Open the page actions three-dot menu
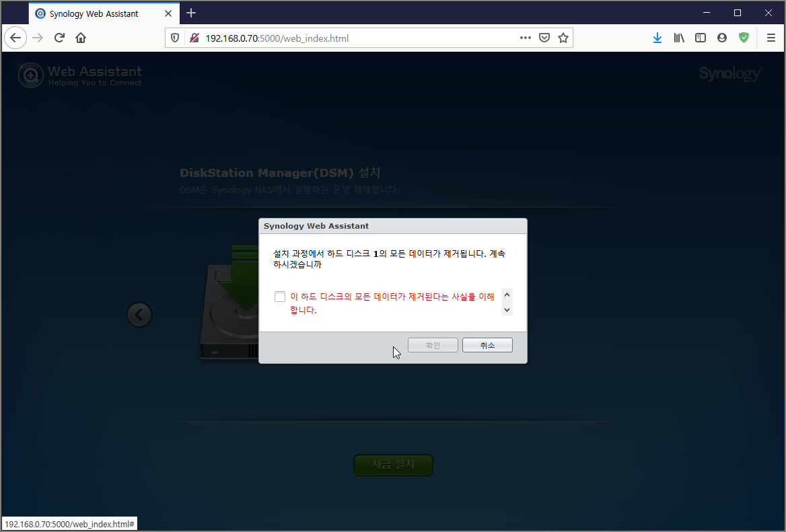 [x=526, y=38]
